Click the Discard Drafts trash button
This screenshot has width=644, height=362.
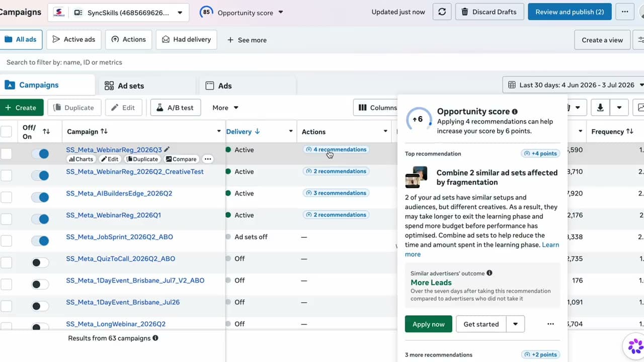(x=489, y=12)
